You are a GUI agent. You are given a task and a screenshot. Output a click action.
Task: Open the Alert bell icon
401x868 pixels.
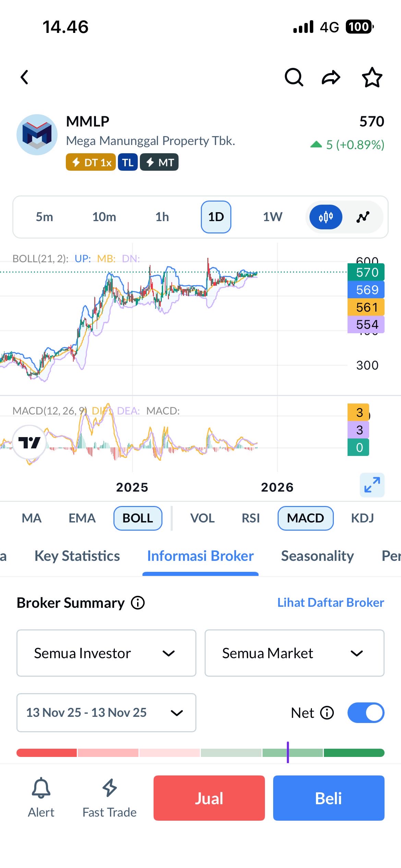[x=41, y=788]
